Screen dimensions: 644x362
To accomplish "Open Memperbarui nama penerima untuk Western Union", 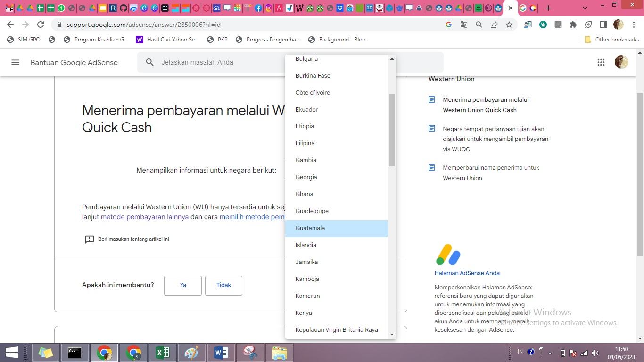I will (x=491, y=173).
